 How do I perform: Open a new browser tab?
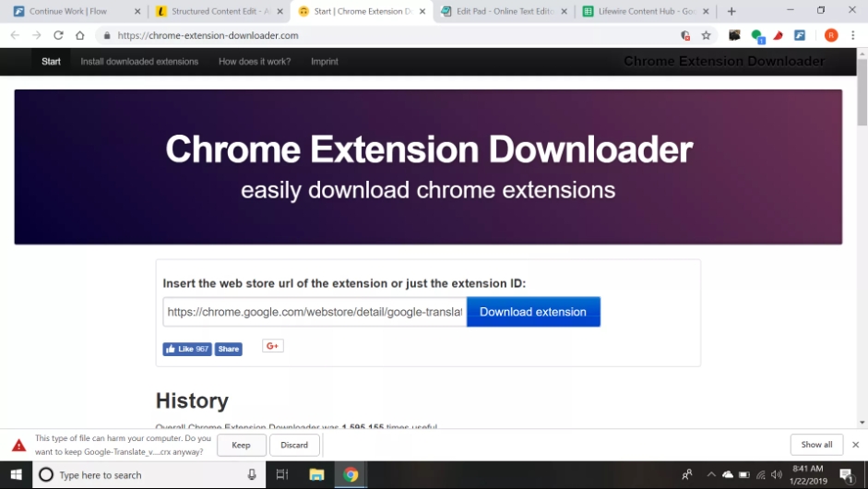(x=731, y=11)
